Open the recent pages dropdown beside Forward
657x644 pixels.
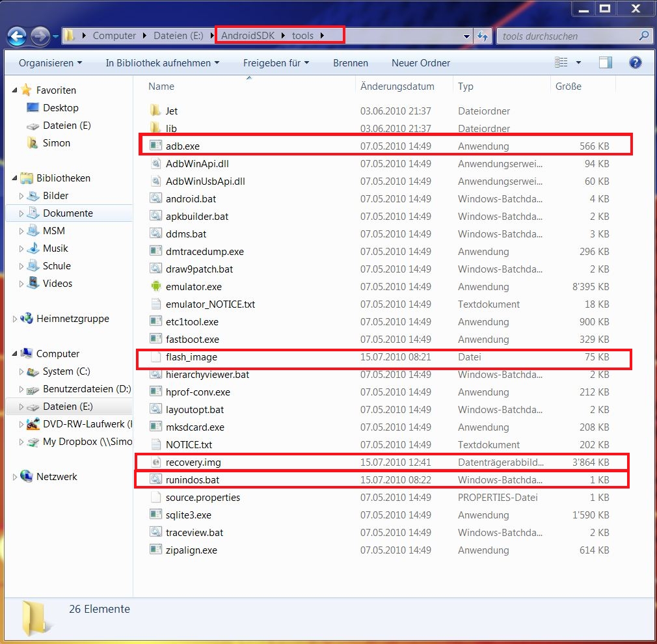point(55,36)
